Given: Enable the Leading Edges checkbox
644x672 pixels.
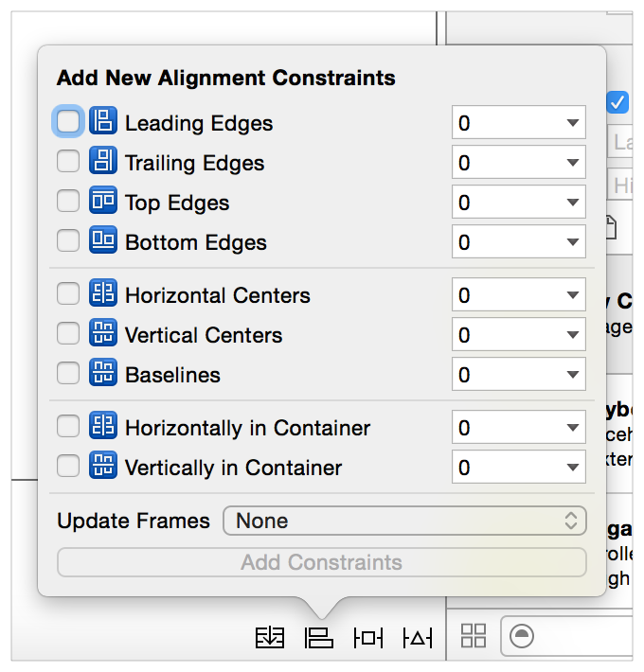Looking at the screenshot, I should [68, 121].
